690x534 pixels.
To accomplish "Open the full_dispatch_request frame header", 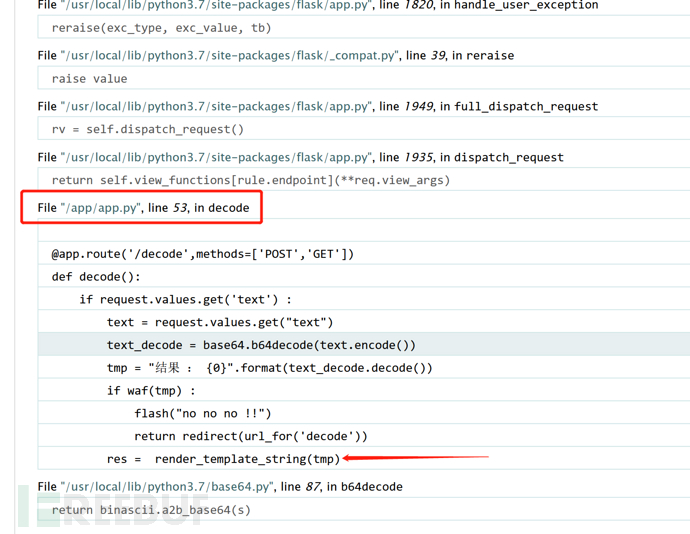I will 317,106.
